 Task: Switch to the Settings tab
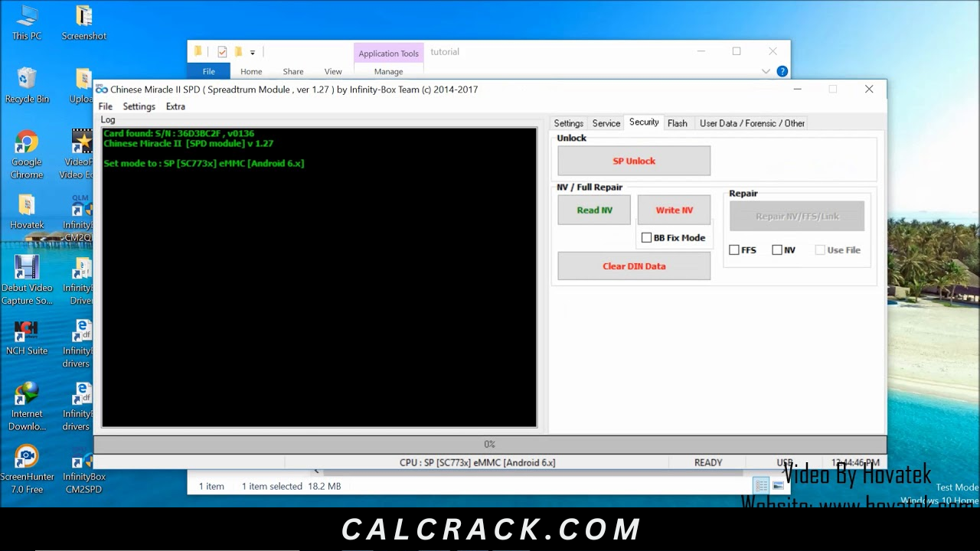click(x=568, y=123)
